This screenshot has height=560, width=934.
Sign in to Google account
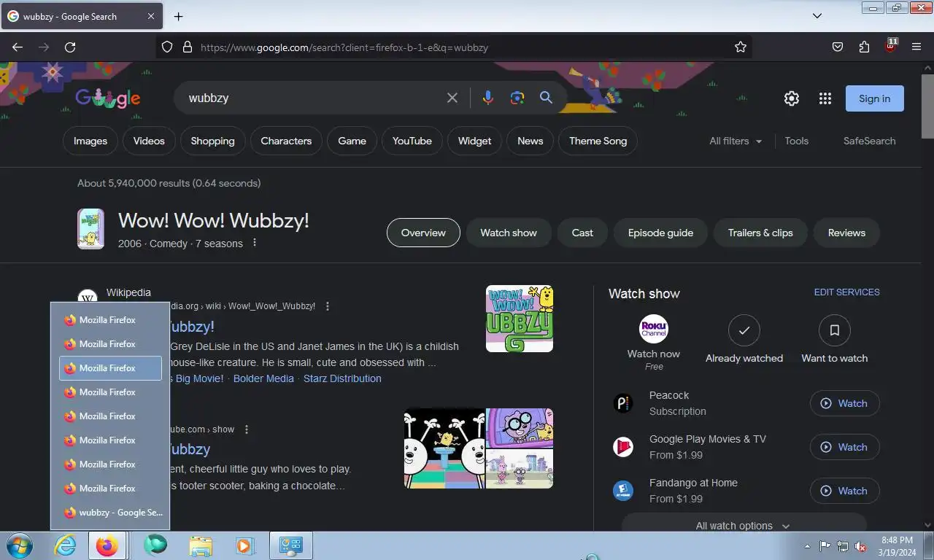[874, 98]
